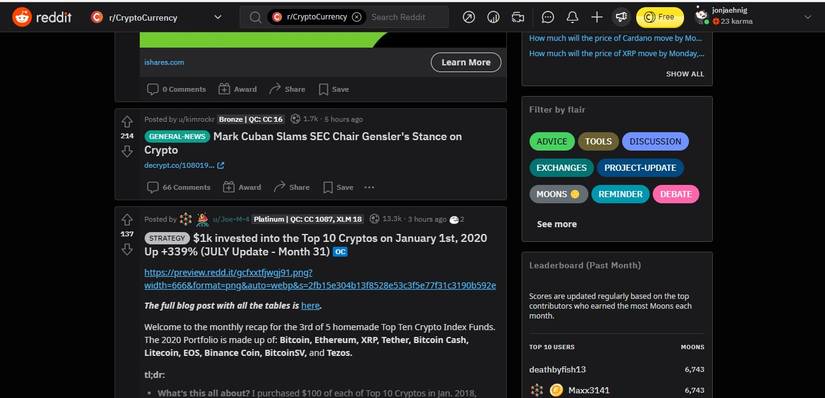Filter by REMINDER flair
825x398 pixels.
click(620, 194)
